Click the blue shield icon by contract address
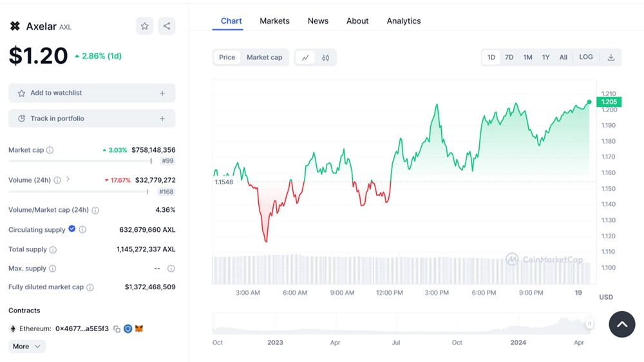The height and width of the screenshot is (362, 644). pyautogui.click(x=128, y=329)
